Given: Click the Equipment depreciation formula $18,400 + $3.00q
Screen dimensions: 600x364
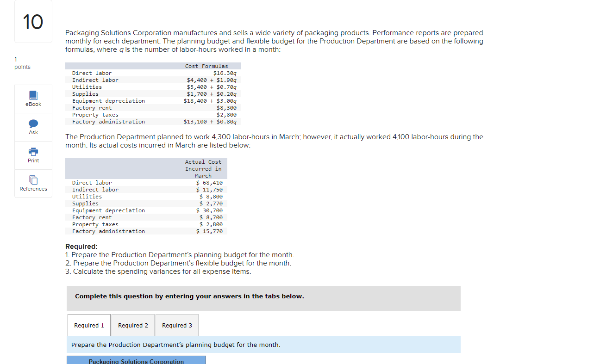Looking at the screenshot, I should [210, 101].
